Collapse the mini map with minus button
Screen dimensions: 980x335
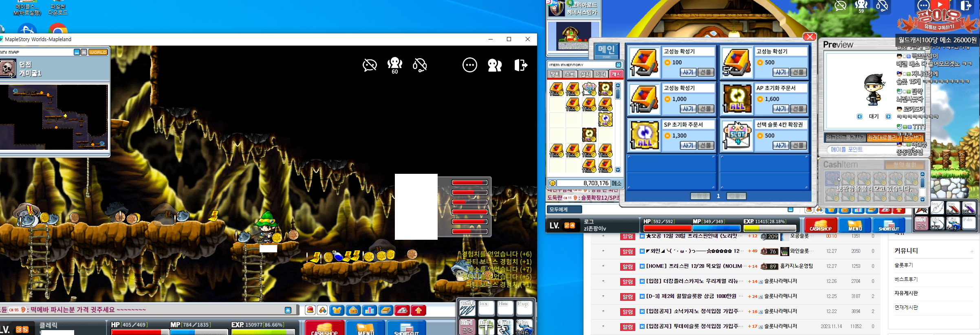[77, 52]
